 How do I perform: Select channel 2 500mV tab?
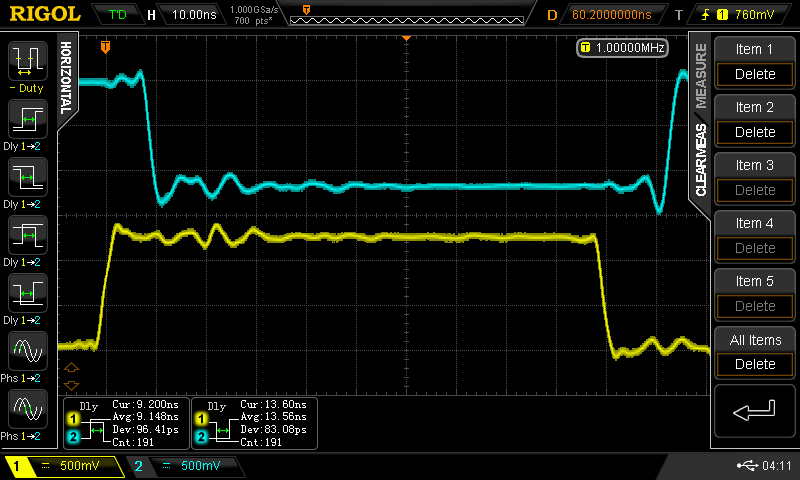click(186, 466)
